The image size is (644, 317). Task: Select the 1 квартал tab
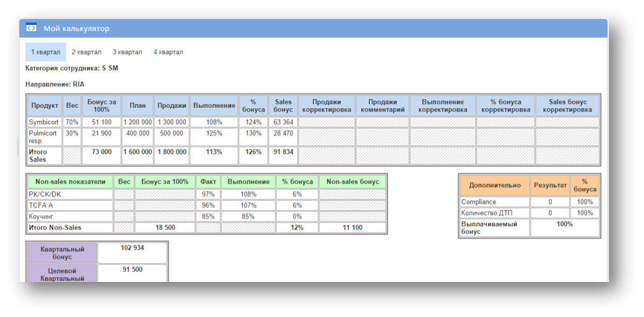pyautogui.click(x=46, y=52)
